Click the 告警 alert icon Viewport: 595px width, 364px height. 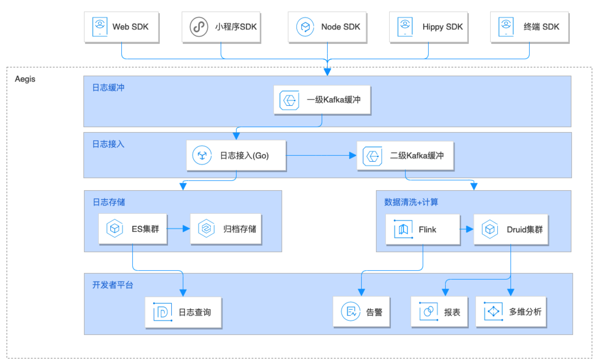[350, 311]
